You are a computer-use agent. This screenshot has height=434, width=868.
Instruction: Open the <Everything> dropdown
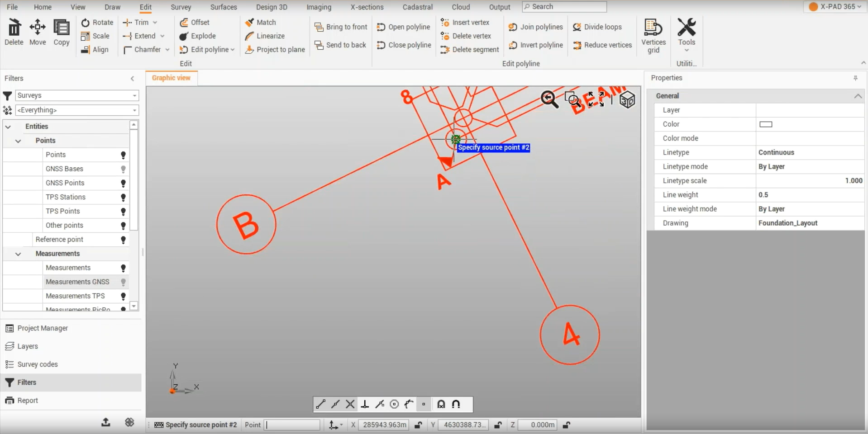pos(77,110)
